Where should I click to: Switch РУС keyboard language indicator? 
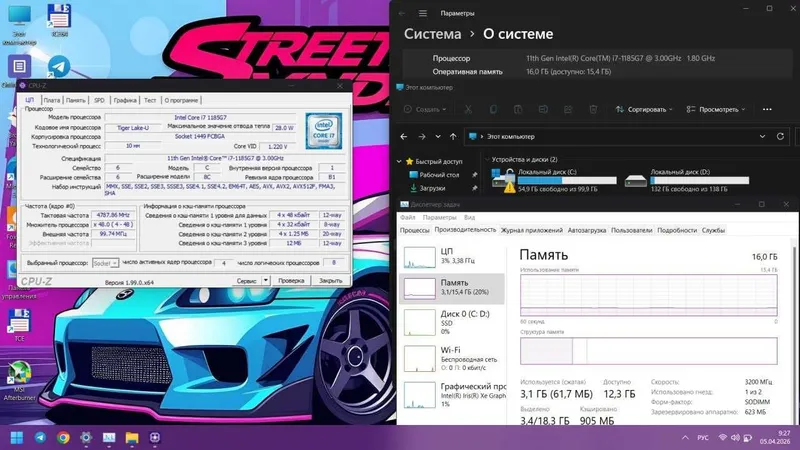click(703, 437)
